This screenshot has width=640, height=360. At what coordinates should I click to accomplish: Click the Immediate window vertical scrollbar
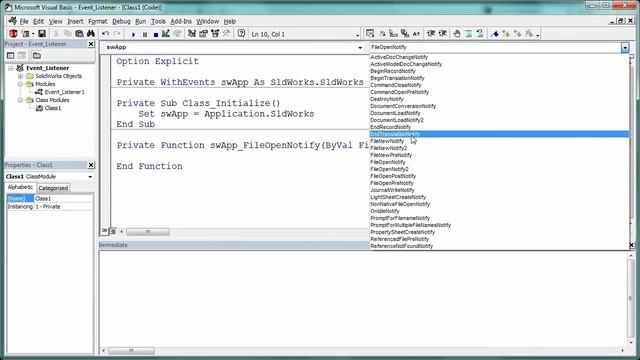coord(631,299)
